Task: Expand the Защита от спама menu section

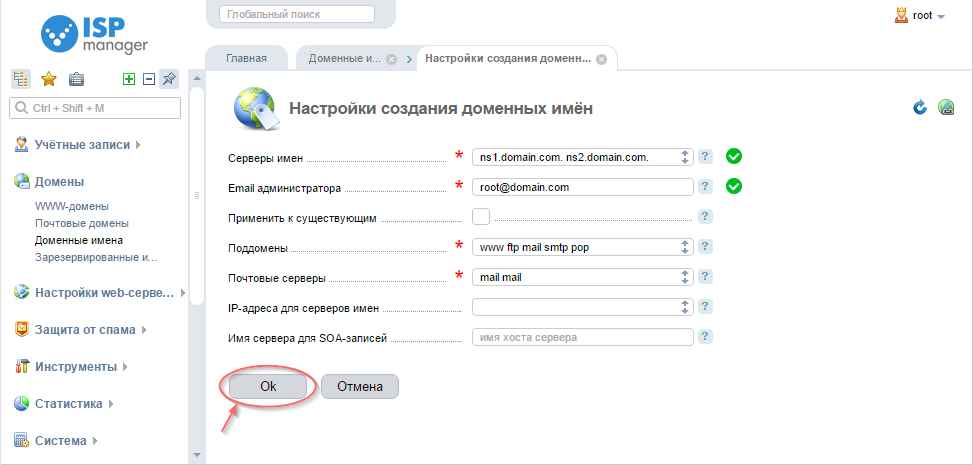Action: (x=144, y=330)
